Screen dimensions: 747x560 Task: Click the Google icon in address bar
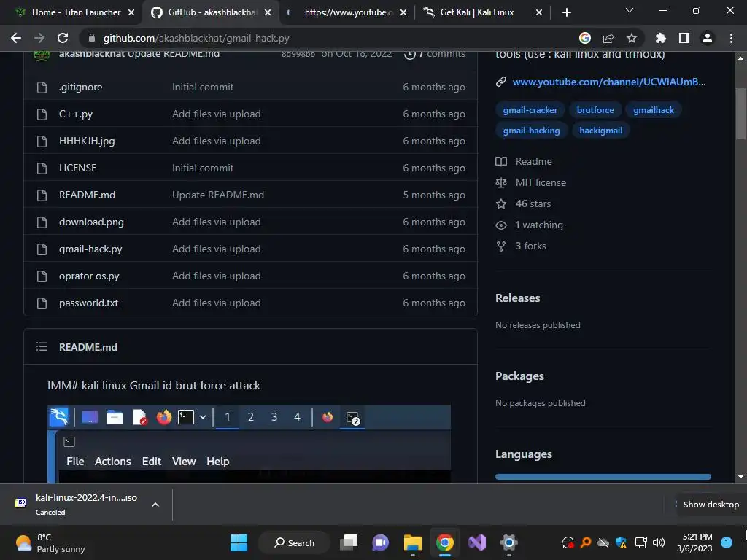[x=585, y=38]
